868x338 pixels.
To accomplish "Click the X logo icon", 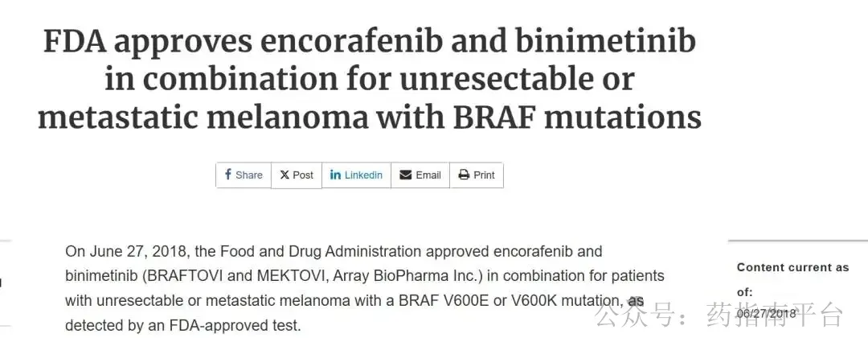I will [285, 175].
